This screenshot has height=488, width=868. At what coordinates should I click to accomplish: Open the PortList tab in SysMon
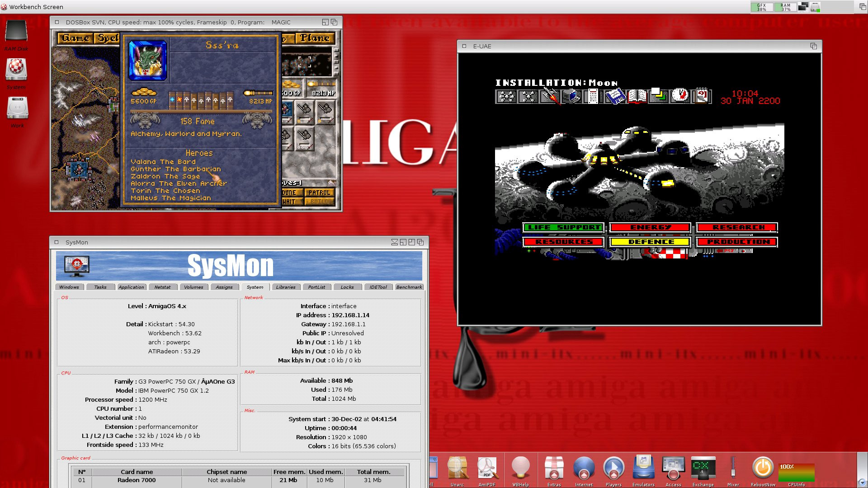pos(316,287)
